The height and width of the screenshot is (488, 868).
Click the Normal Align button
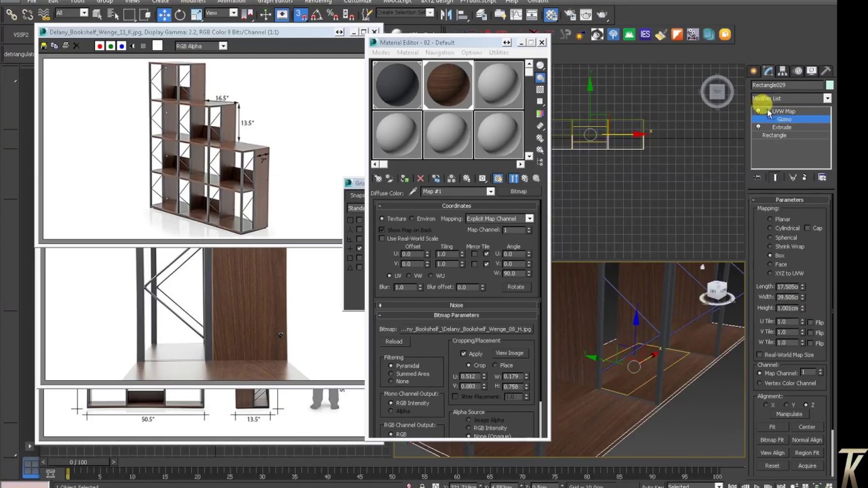(807, 440)
